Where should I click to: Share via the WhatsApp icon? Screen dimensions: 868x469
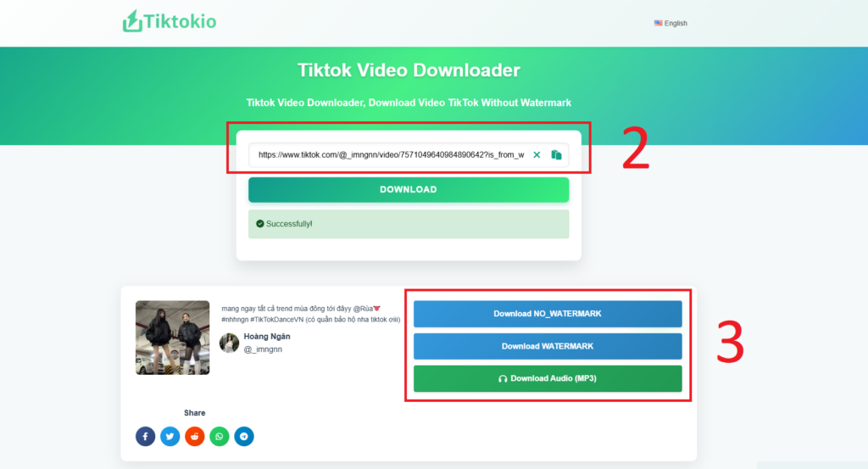(220, 437)
